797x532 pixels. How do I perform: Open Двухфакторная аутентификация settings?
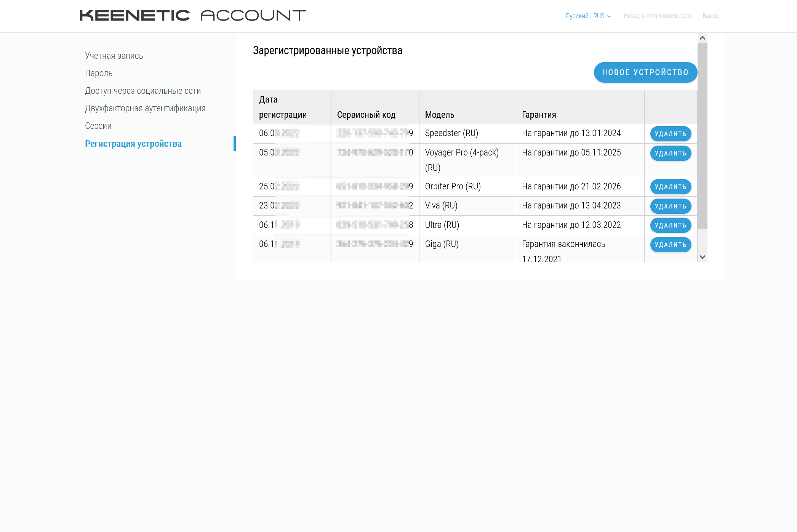pos(145,108)
